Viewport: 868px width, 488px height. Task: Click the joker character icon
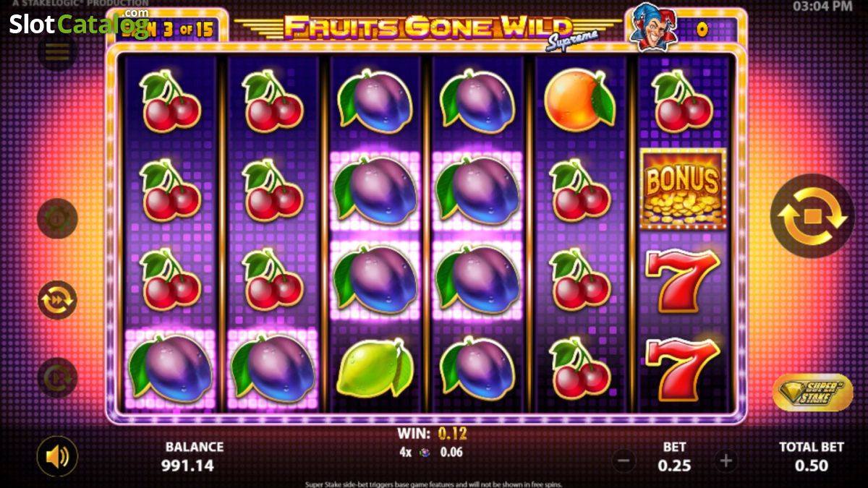pos(647,27)
